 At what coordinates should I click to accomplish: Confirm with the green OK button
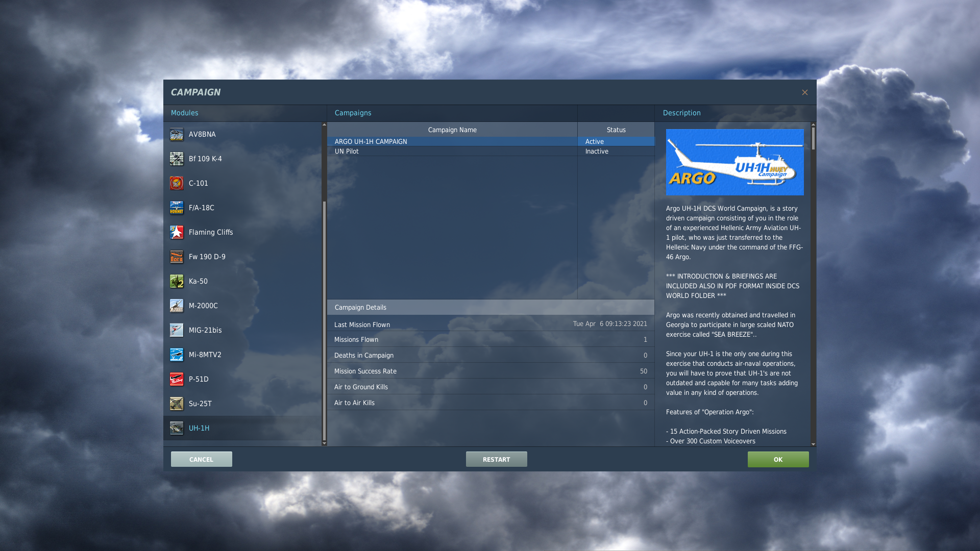[778, 459]
